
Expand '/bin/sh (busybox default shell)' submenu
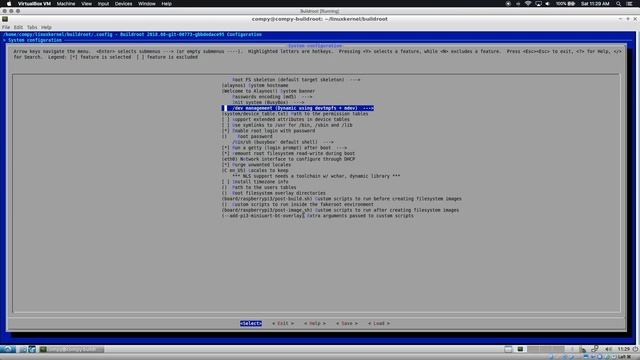[x=283, y=142]
